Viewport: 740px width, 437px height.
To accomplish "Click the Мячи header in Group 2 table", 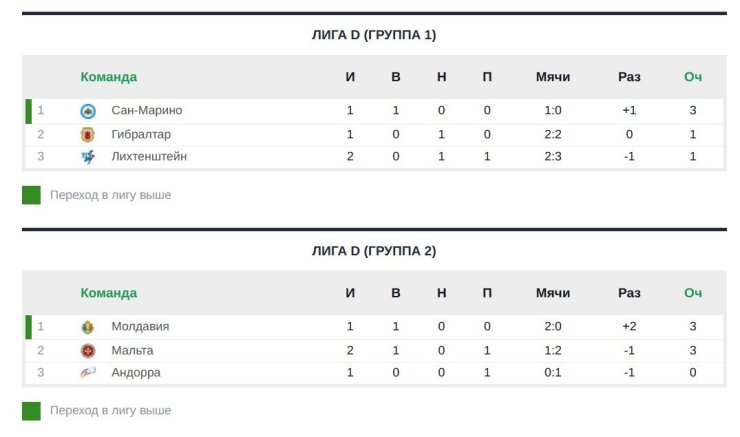I will pos(553,293).
